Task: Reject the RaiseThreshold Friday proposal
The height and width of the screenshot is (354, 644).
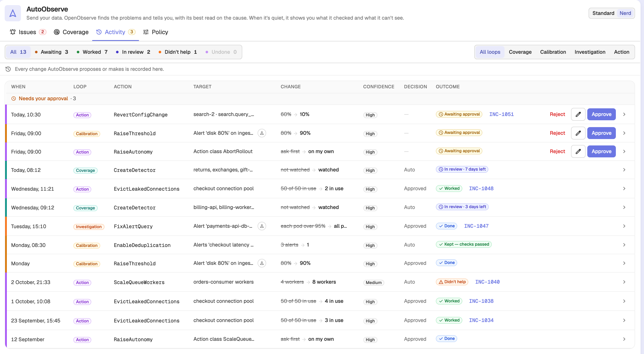Action: [557, 133]
